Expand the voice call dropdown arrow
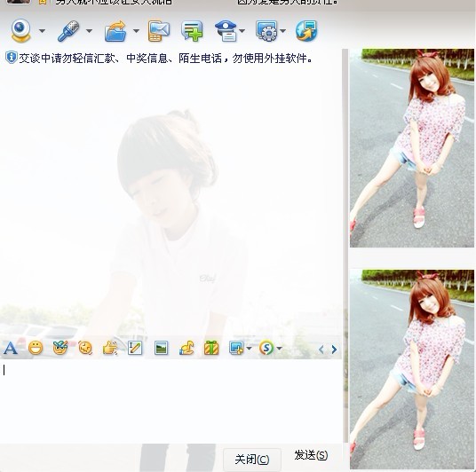 pyautogui.click(x=89, y=31)
